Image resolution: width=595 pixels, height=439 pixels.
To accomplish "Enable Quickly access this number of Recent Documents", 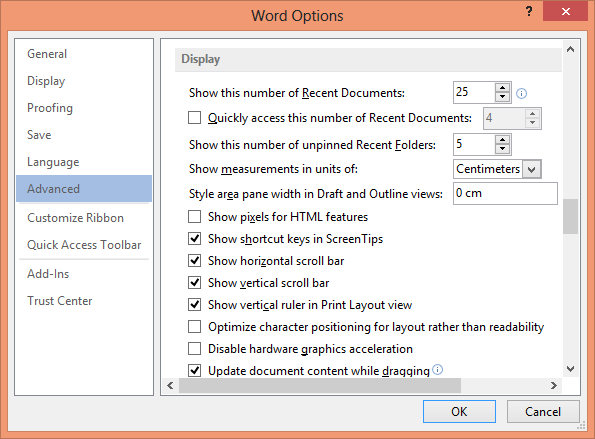I will tap(195, 118).
